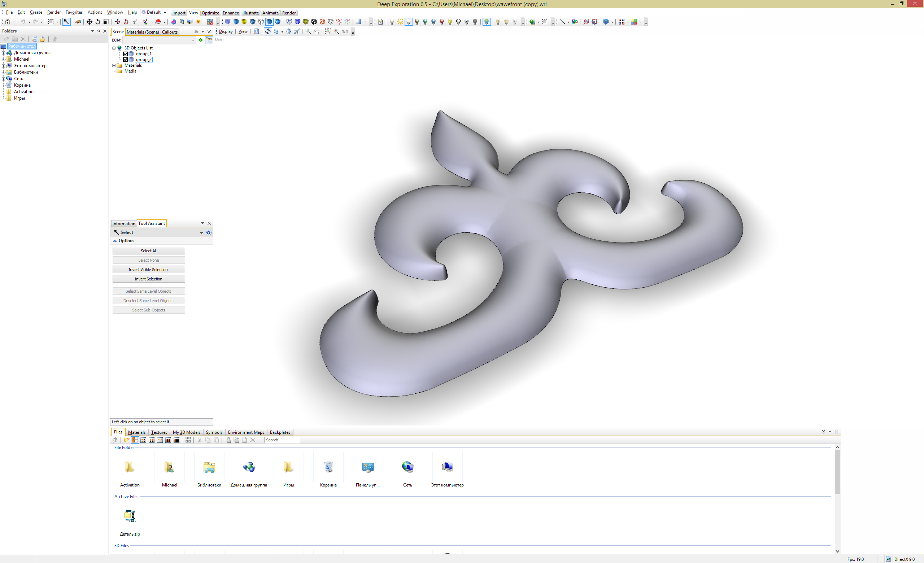
Task: Select the hand Pan tool
Action: tap(317, 31)
